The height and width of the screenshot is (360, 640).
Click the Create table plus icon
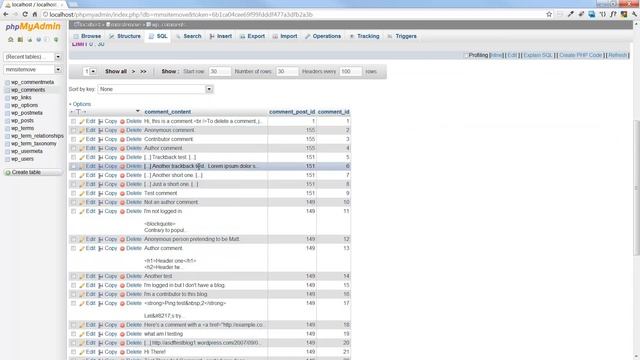tap(7, 173)
